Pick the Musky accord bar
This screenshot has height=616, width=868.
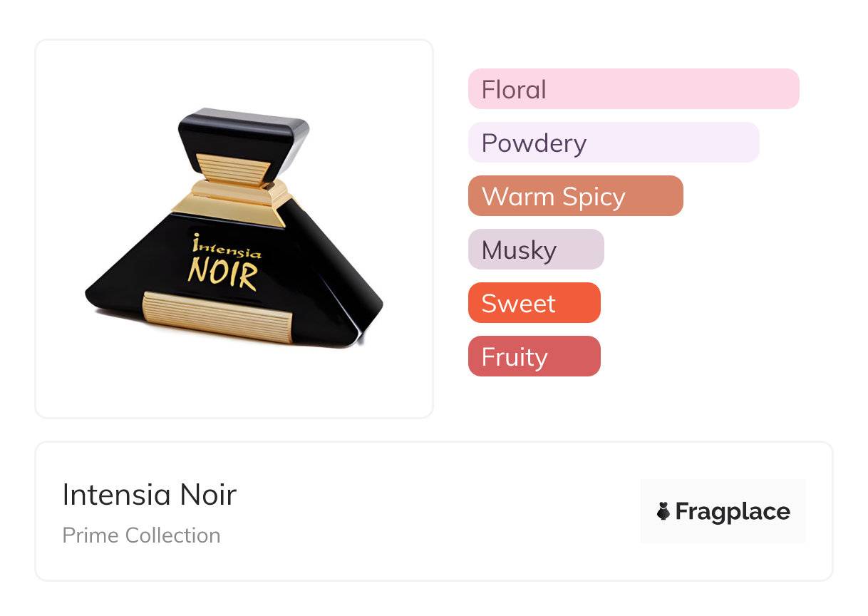coord(535,250)
